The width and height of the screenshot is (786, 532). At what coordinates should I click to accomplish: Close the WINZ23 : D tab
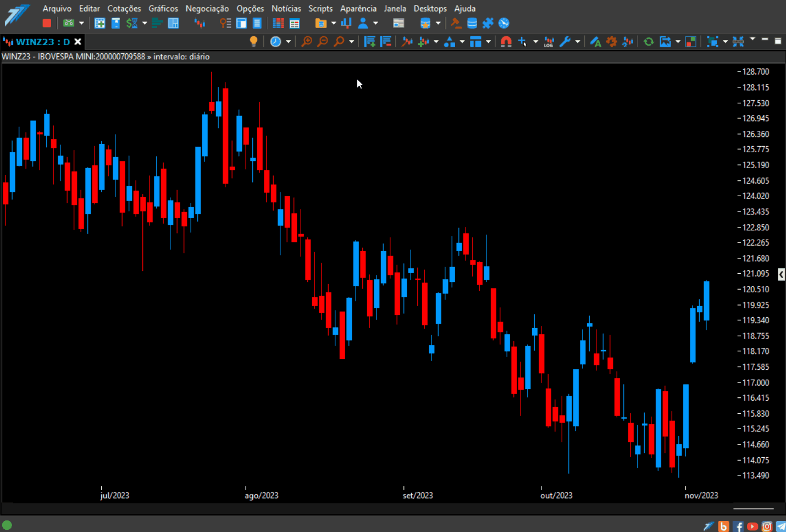78,42
